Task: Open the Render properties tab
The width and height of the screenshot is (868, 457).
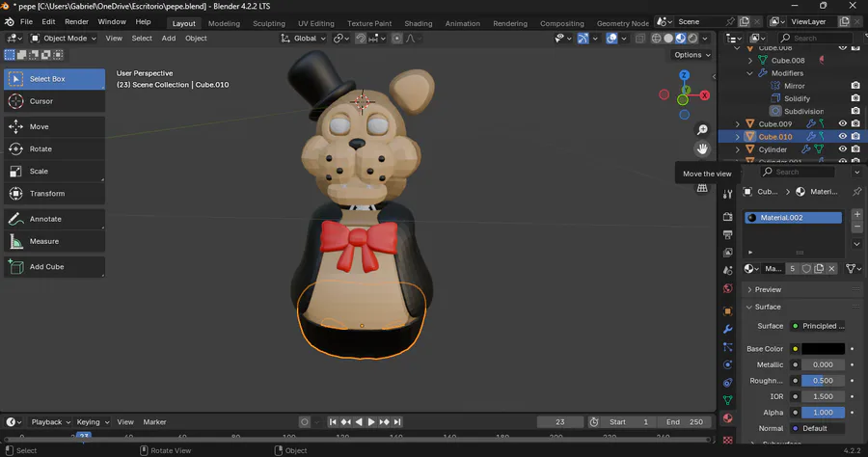Action: point(728,216)
